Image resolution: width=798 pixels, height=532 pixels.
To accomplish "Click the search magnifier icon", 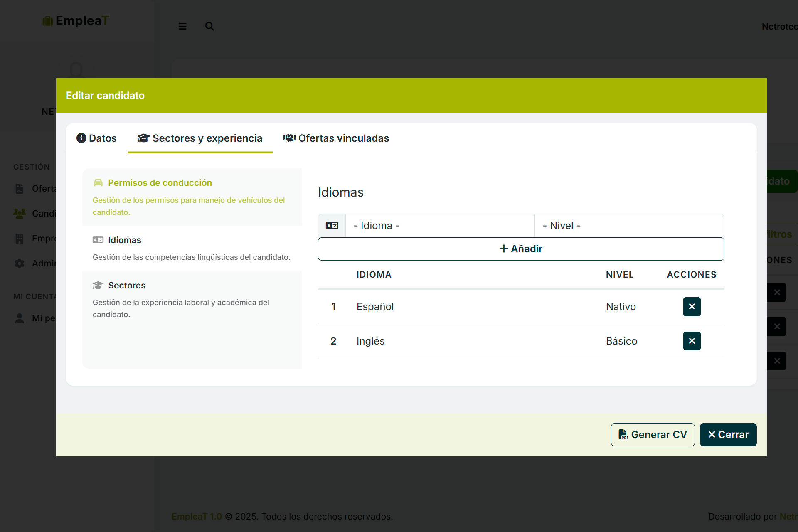I will 209,26.
